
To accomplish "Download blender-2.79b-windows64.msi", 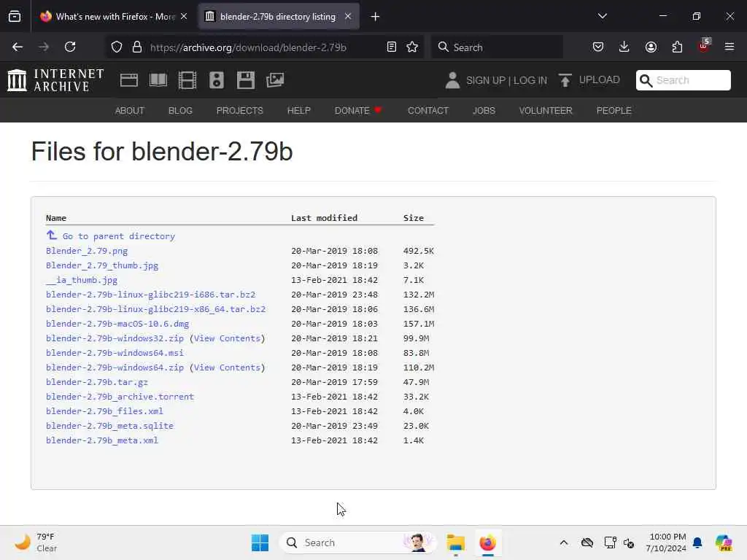I will coord(115,353).
